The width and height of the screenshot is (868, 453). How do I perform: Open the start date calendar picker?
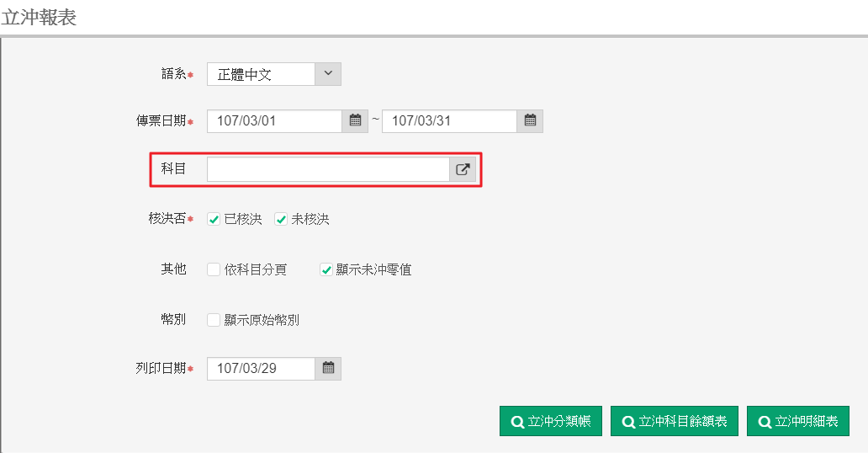[x=355, y=120]
